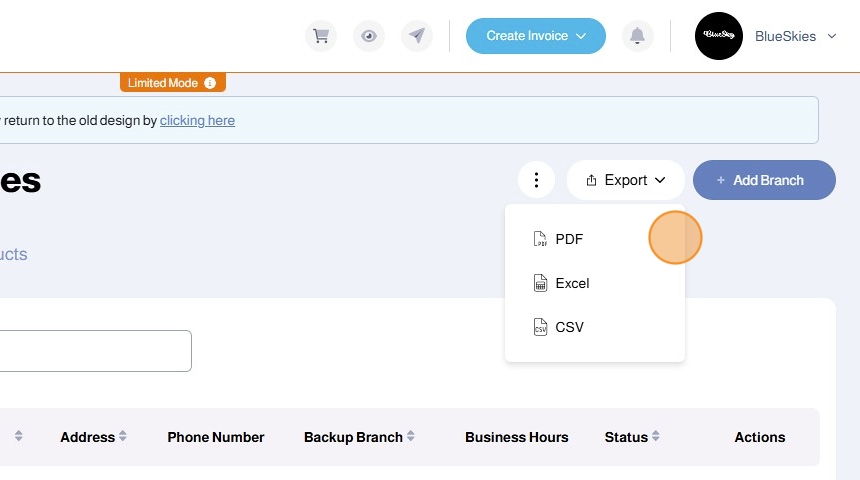
Task: Click the paper plane send icon
Action: coord(417,36)
